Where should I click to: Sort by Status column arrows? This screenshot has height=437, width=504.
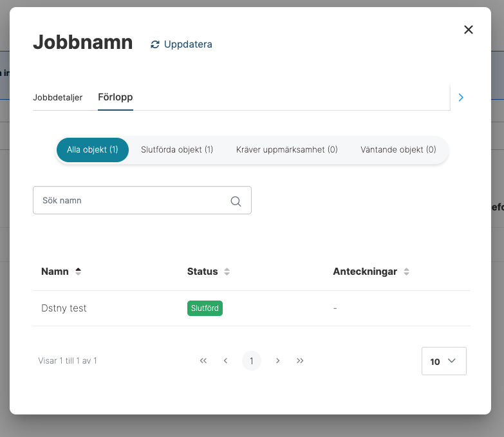(x=227, y=272)
